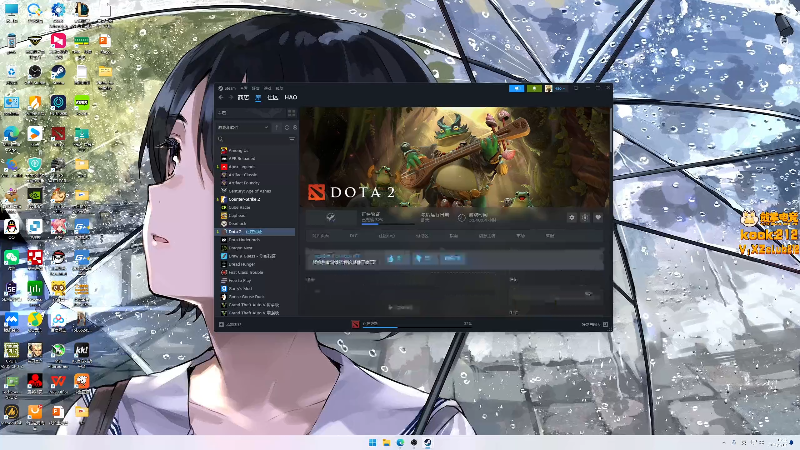800x450 pixels.
Task: Switch to the Library (库) navigation tab
Action: (x=258, y=97)
